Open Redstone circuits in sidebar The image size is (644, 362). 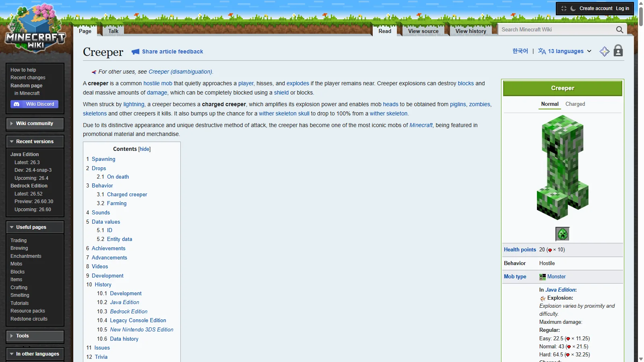(29, 319)
